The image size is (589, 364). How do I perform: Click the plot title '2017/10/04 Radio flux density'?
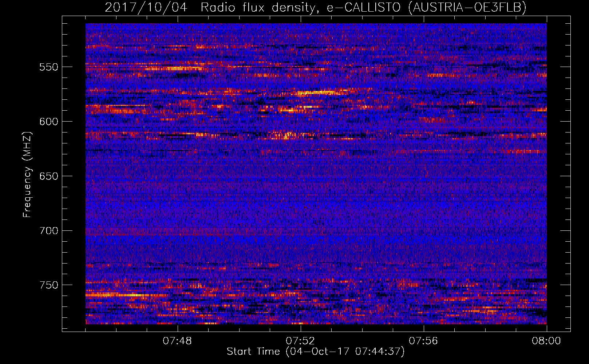click(x=316, y=7)
